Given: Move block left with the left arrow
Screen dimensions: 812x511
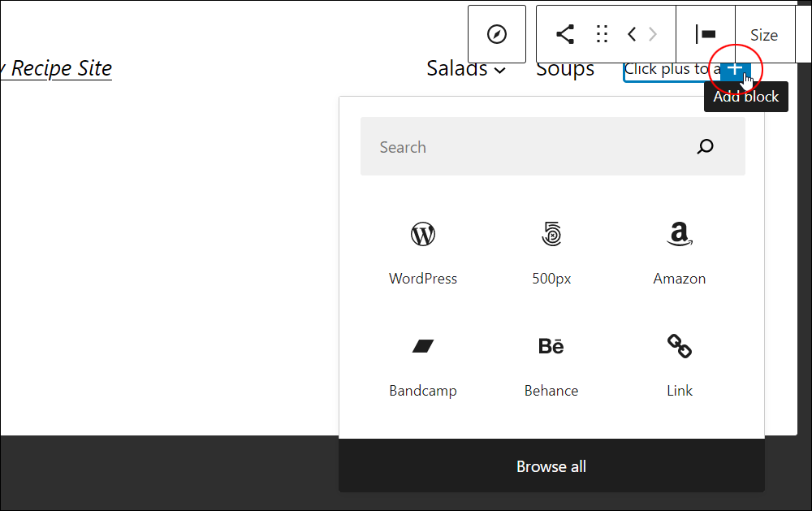Looking at the screenshot, I should (631, 34).
